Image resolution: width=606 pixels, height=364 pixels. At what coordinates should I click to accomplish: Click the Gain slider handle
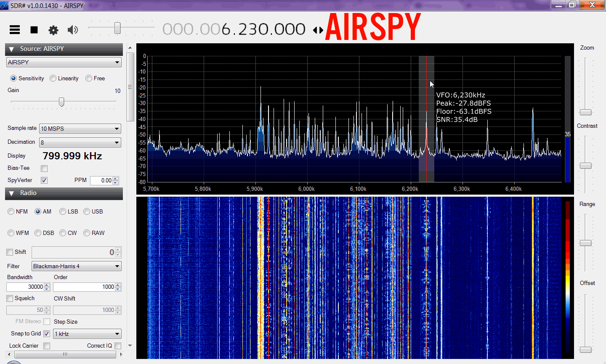pos(61,102)
